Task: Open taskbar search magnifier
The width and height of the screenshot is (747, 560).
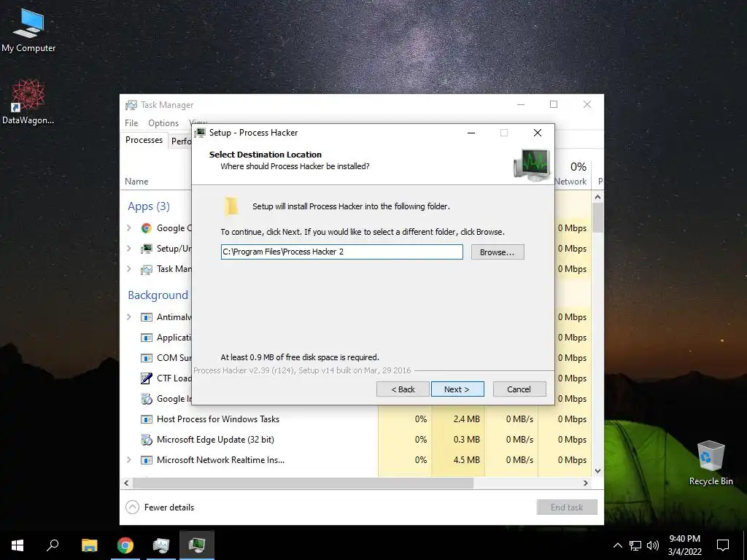Action: click(53, 545)
